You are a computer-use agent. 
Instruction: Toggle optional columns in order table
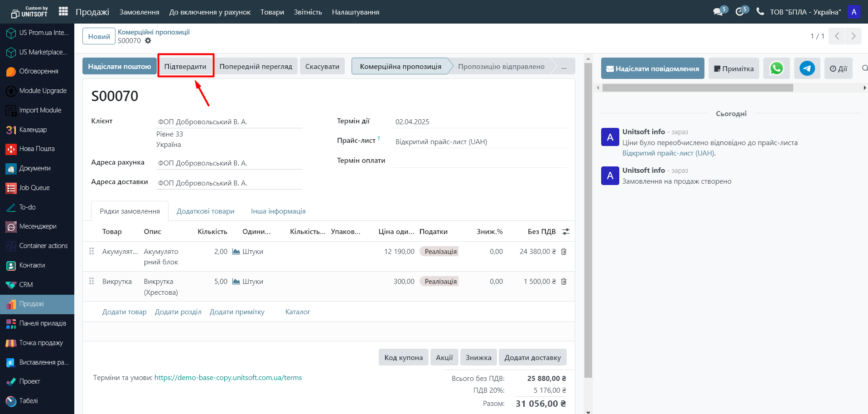[x=566, y=232]
